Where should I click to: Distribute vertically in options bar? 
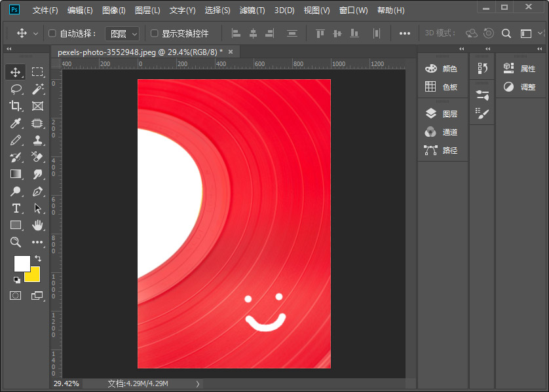point(292,33)
